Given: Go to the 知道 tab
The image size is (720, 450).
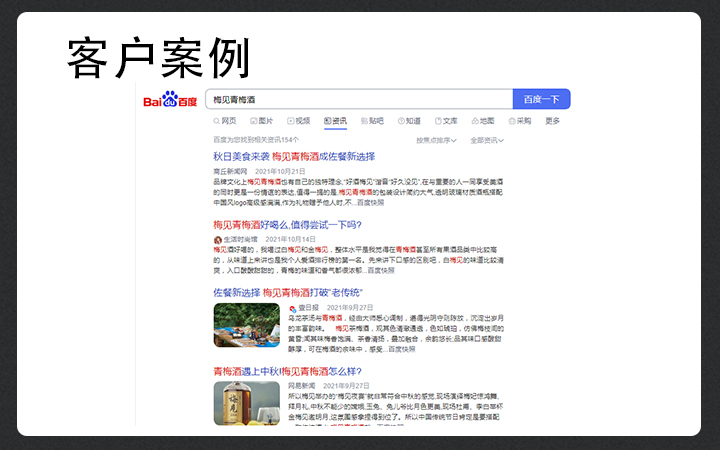Looking at the screenshot, I should 409,121.
